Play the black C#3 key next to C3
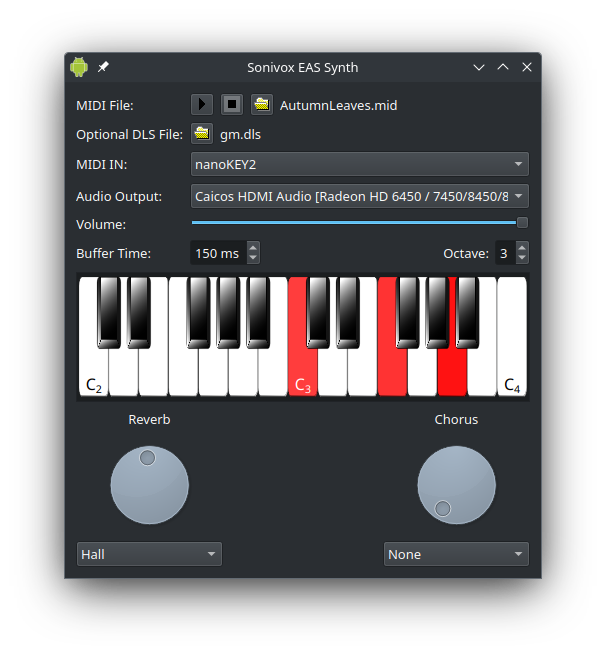This screenshot has height=655, width=606. click(318, 312)
